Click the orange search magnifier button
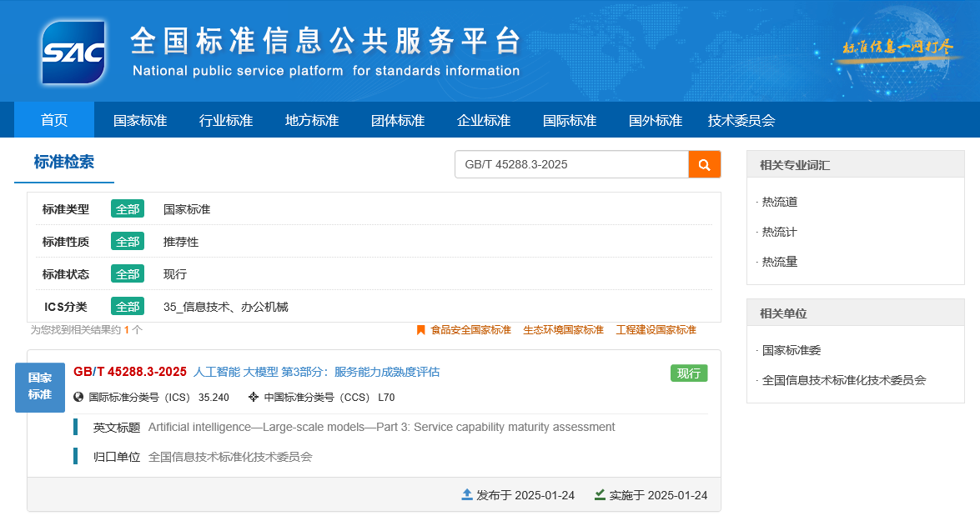980x521 pixels. pyautogui.click(x=705, y=164)
